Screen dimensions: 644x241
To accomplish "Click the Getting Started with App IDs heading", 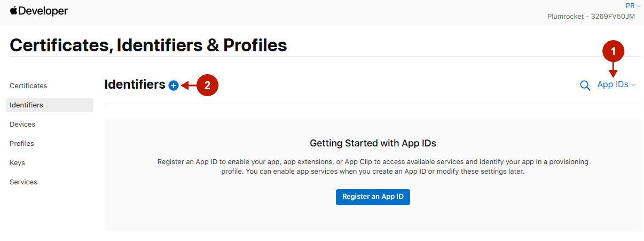I will pyautogui.click(x=373, y=143).
